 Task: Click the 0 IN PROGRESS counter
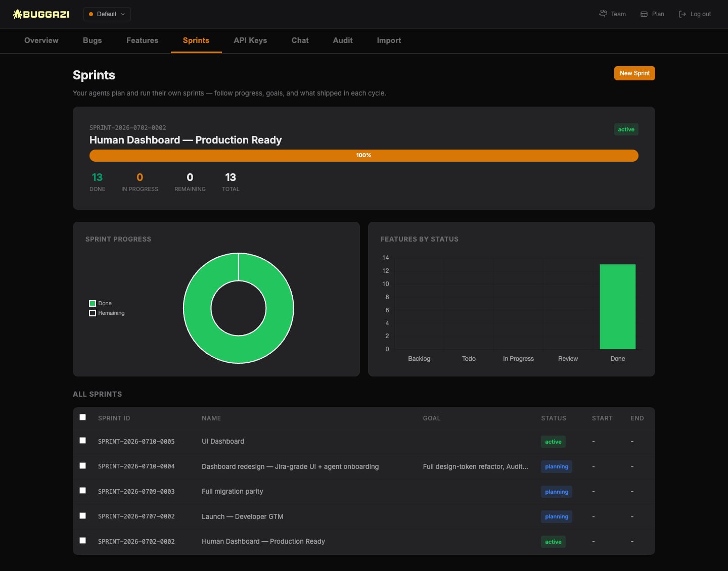click(140, 182)
